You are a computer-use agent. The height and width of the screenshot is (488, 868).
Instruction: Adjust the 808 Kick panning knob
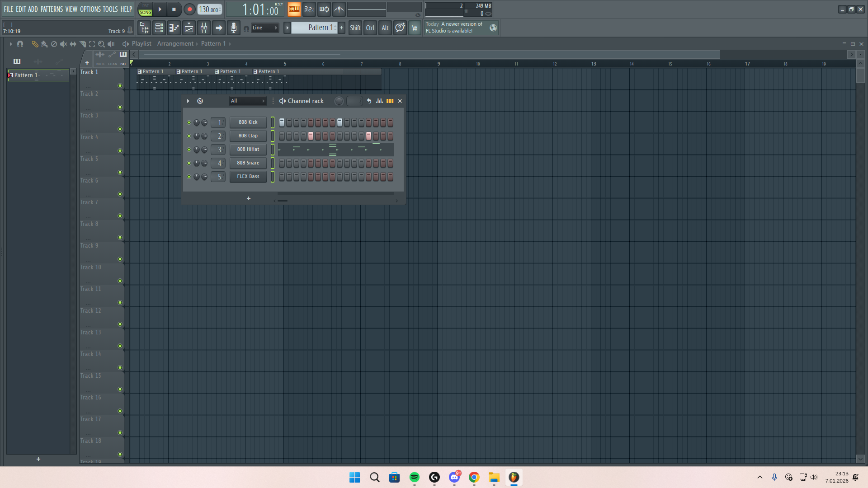pos(197,122)
